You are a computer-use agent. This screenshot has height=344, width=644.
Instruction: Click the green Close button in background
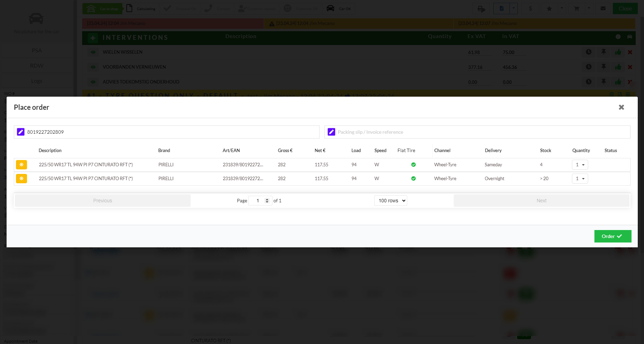pos(625,9)
